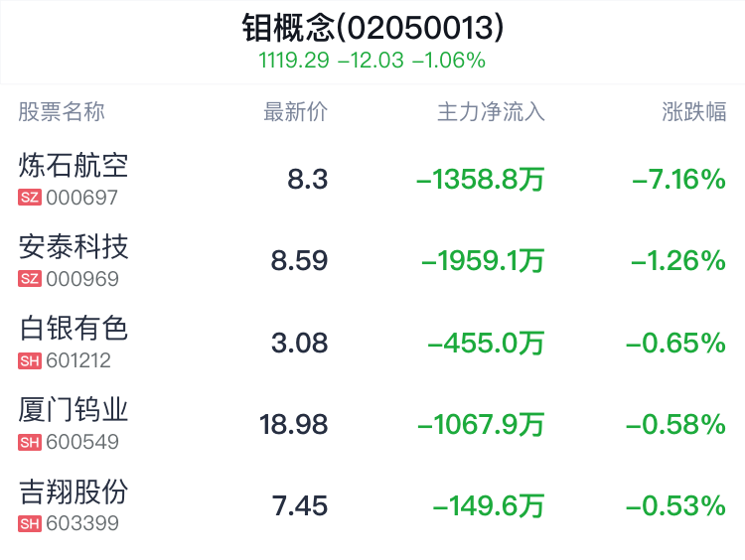Click the SH badge next to 603399
This screenshot has height=560, width=745.
(x=30, y=524)
